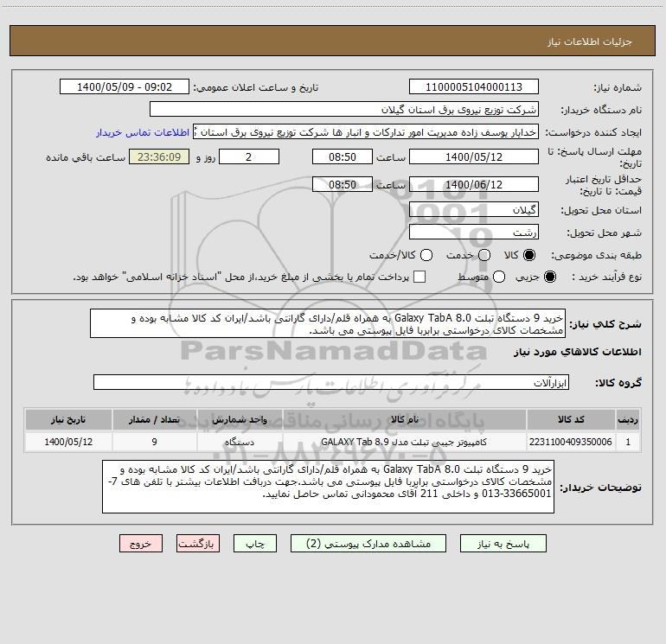Click the تاریخ نیاز column header
Screen dimensions: 666x644
(68, 419)
